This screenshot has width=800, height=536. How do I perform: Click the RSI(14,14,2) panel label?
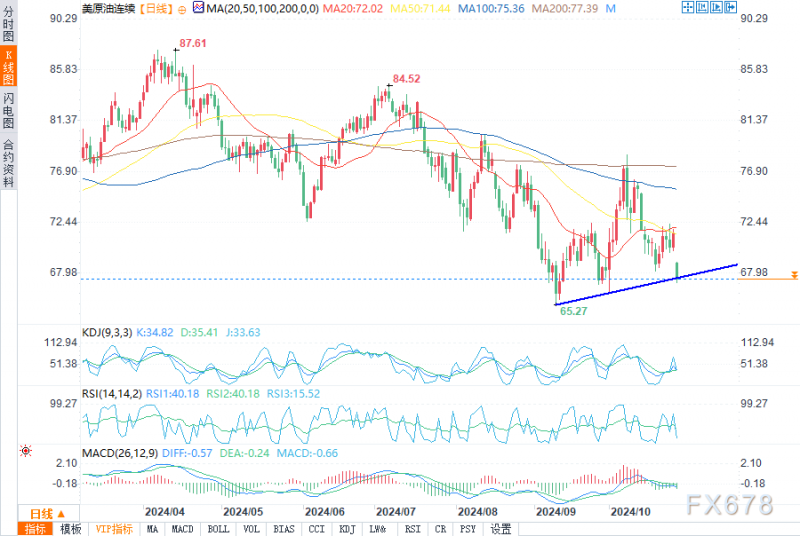point(112,394)
